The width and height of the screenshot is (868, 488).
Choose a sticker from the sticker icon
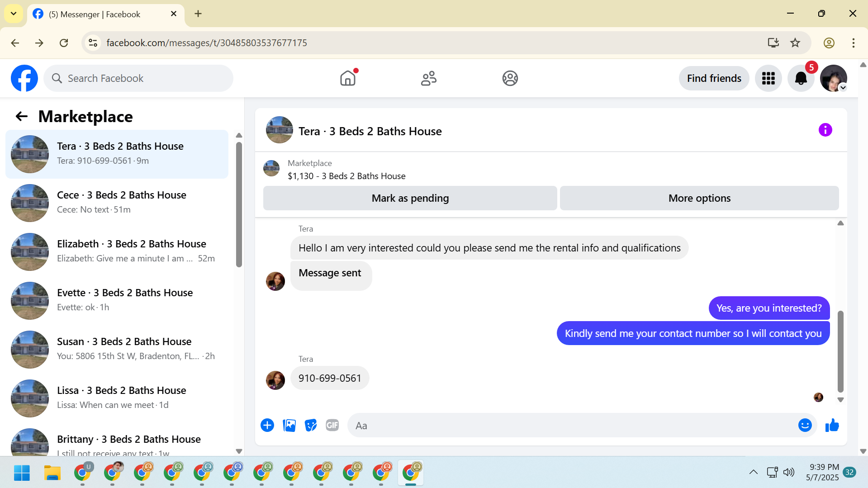[311, 425]
